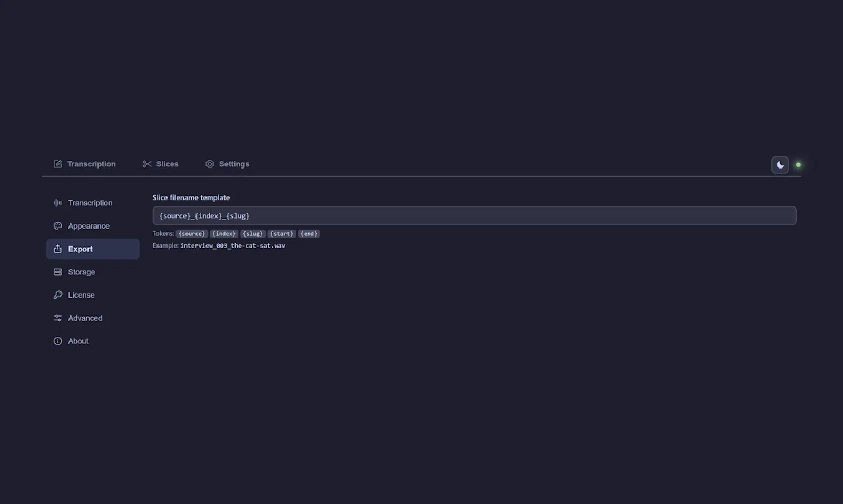Screen dimensions: 843x504
Task: Click the key icon next to License
Action: point(58,295)
